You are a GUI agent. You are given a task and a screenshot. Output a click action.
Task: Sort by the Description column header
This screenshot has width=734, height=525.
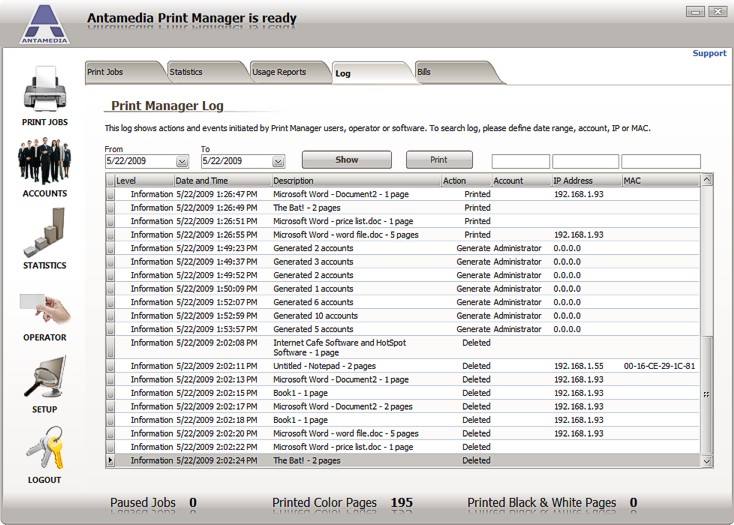pos(356,181)
